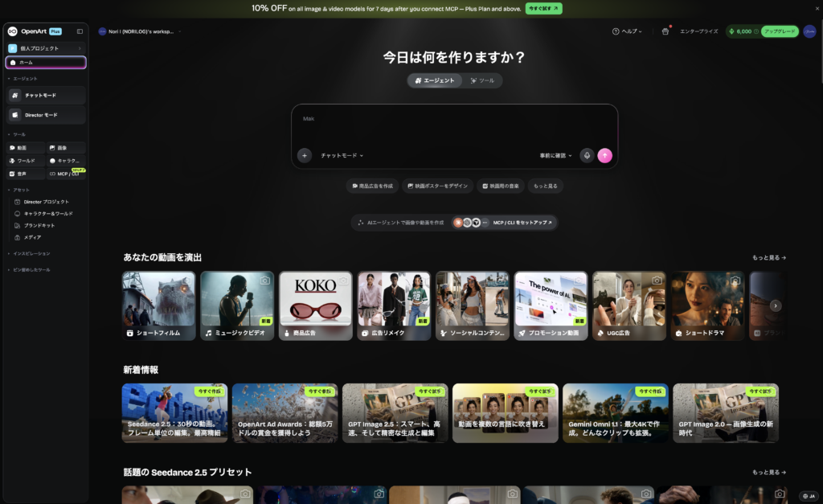The width and height of the screenshot is (823, 504).
Task: Click the page vertical scrollbar thumb
Action: click(821, 51)
